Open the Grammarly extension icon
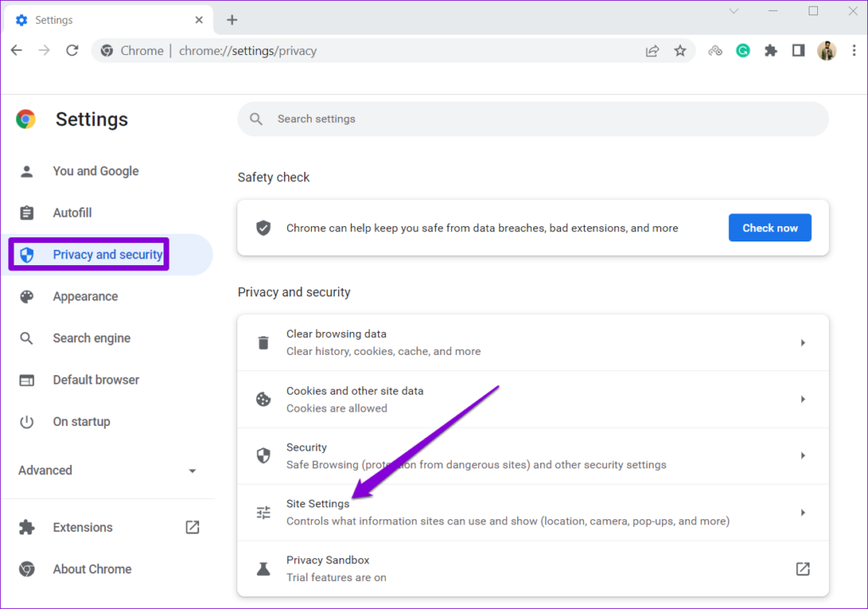 [743, 51]
